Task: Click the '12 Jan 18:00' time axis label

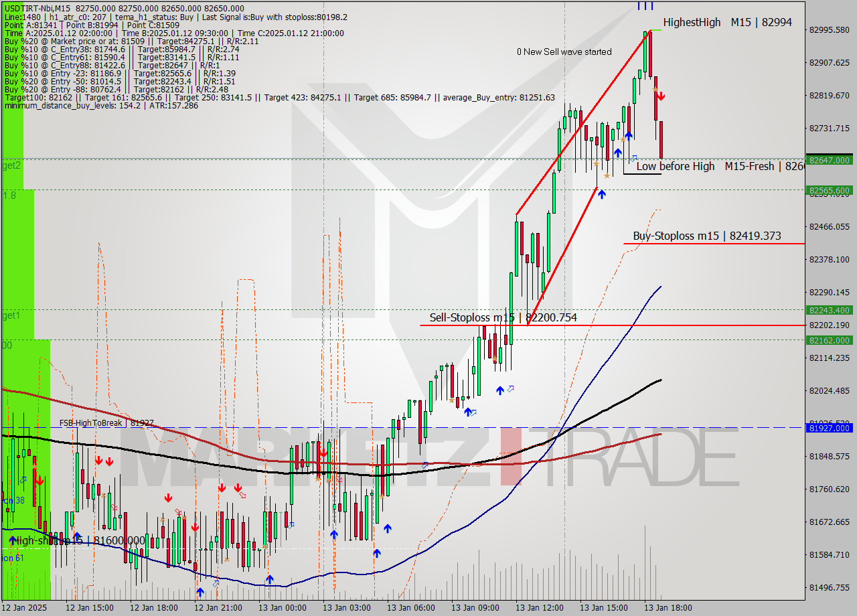Action: point(154,608)
